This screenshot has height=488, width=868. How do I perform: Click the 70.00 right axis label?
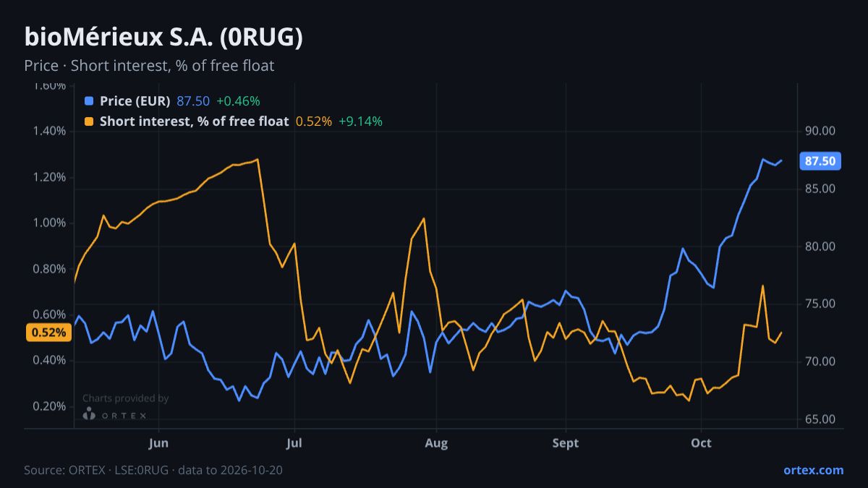pos(820,361)
